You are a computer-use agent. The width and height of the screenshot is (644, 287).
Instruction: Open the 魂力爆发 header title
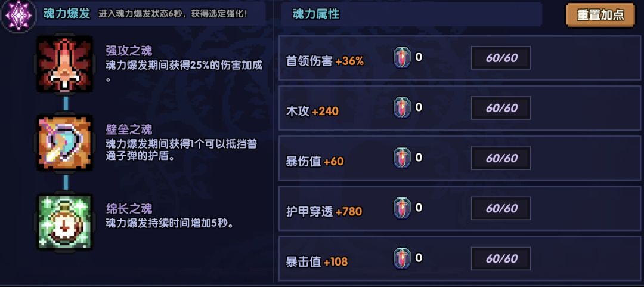pos(67,14)
